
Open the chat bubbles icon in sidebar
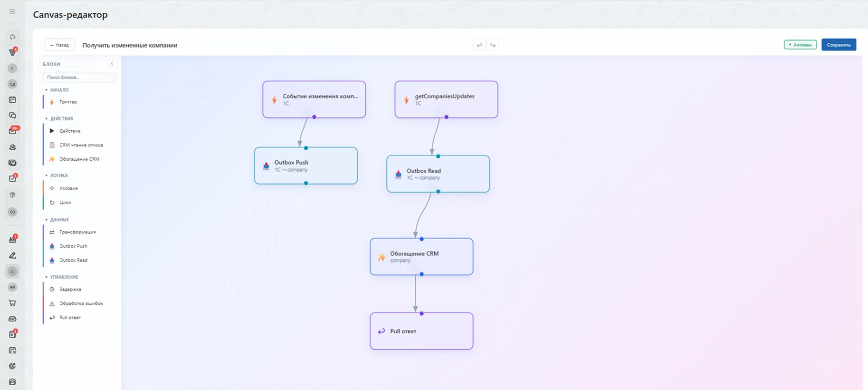12,116
